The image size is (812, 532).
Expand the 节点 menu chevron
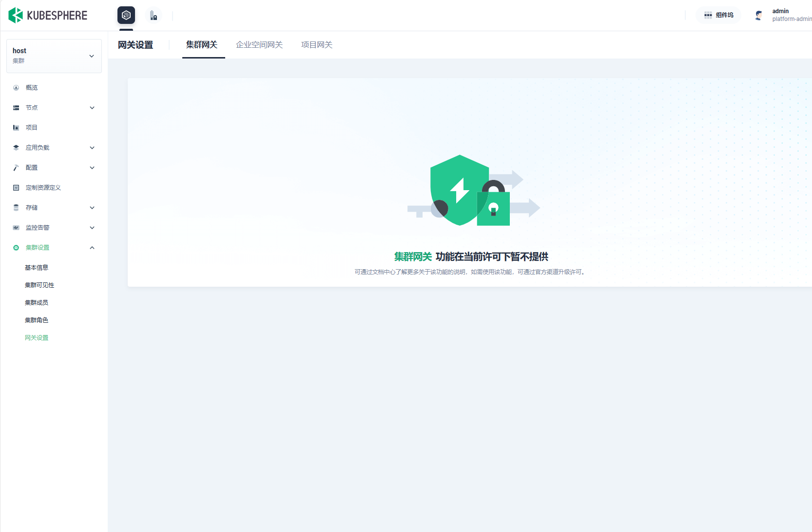(92, 108)
